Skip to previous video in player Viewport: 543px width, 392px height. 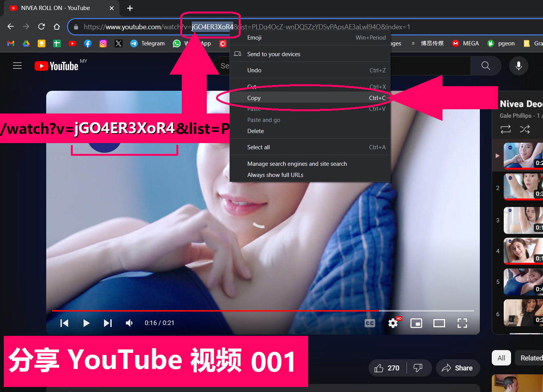(x=64, y=323)
